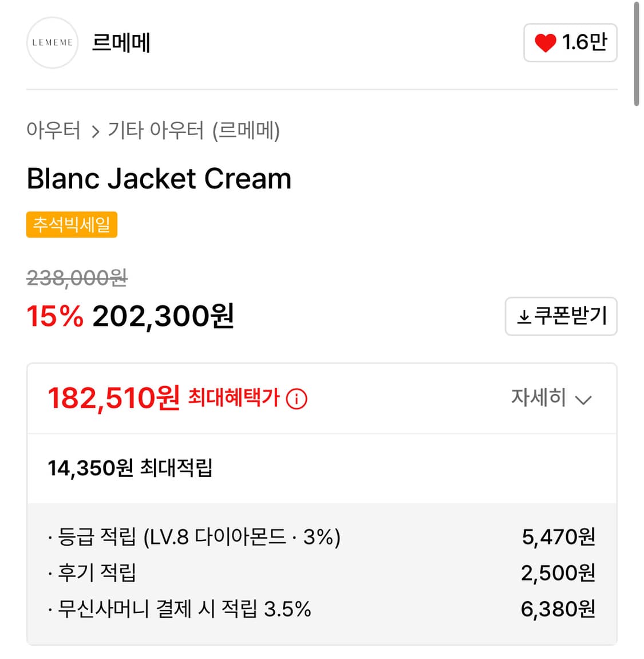The width and height of the screenshot is (644, 659).
Task: Click the info icon beside 최대혜택가
Action: [297, 398]
